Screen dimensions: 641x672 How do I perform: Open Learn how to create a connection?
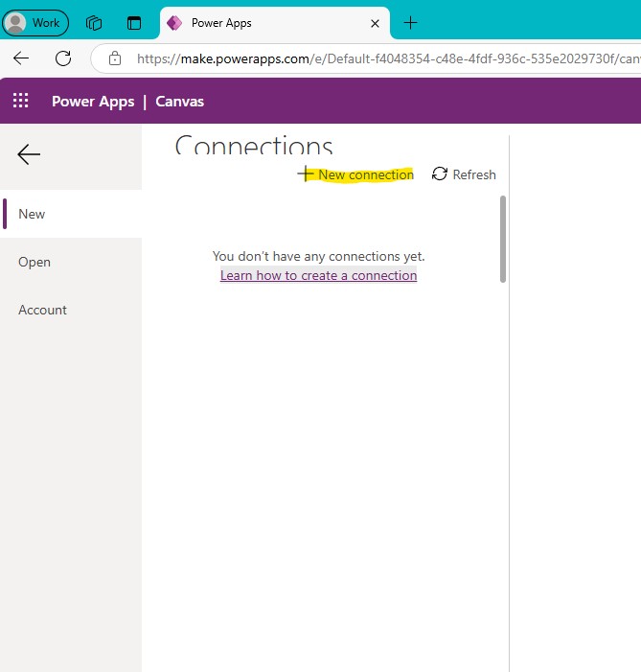click(318, 275)
